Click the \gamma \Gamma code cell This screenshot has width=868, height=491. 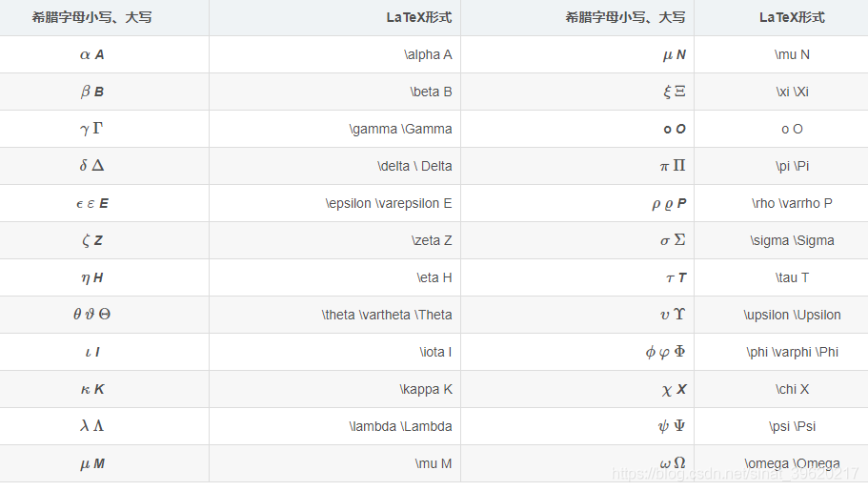tap(335, 129)
